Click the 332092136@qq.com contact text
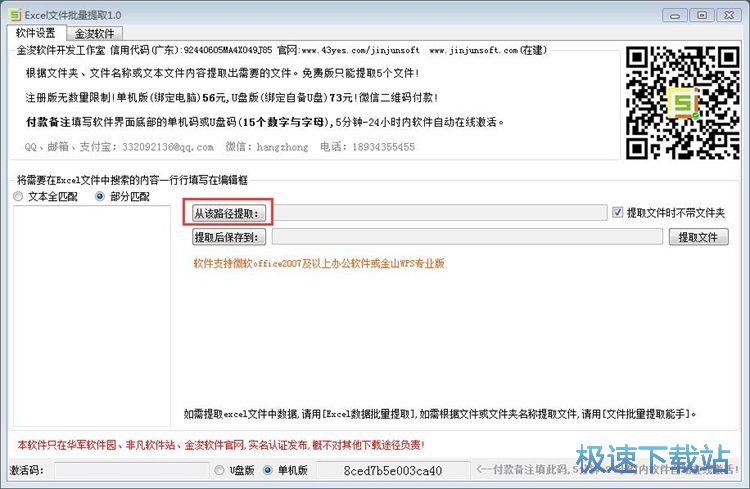Viewport: 750px width, 489px height. 167,147
